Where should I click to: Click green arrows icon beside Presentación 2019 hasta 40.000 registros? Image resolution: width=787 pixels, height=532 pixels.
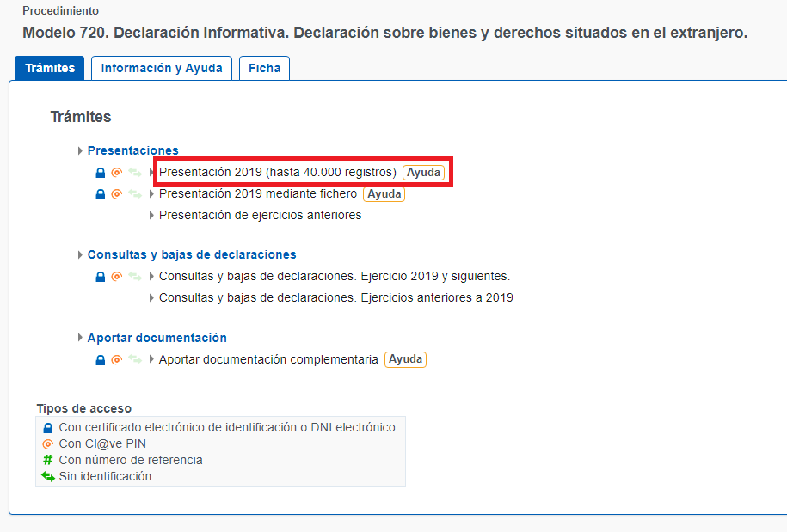coord(134,173)
